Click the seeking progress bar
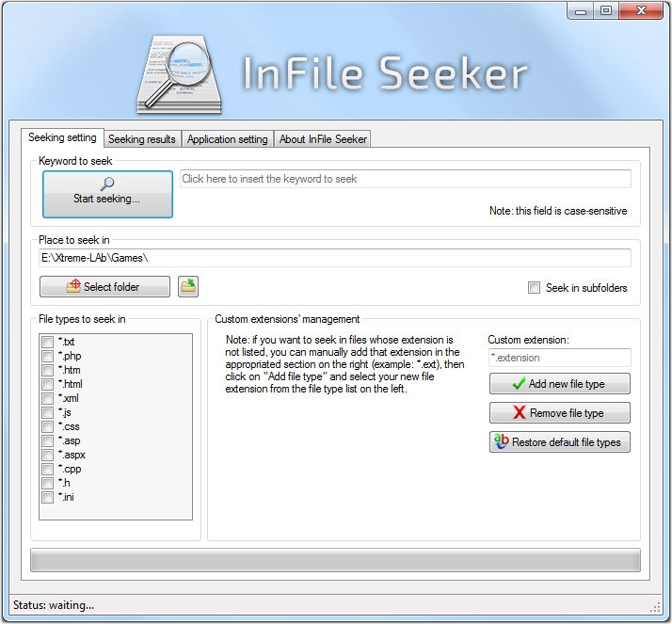The image size is (672, 624). tap(335, 560)
